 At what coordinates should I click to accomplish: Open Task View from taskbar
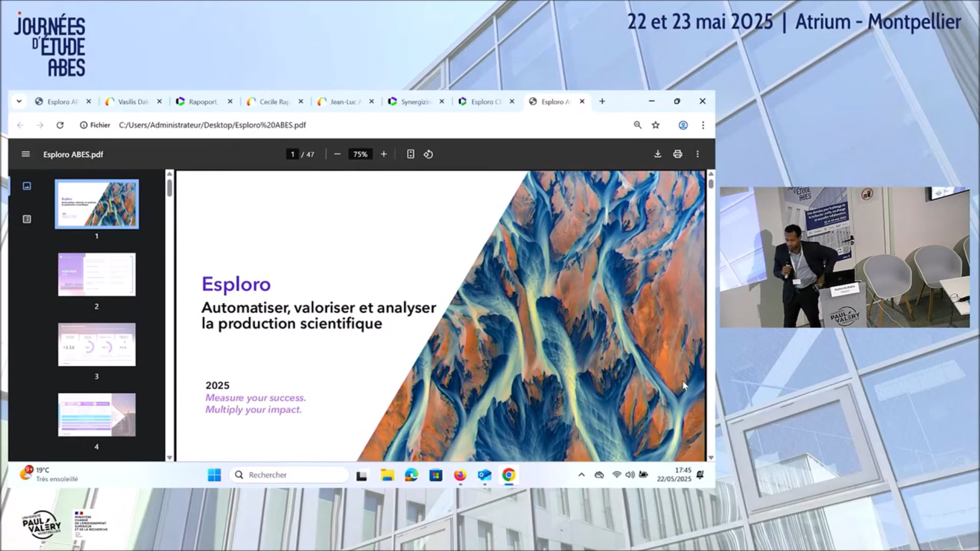pyautogui.click(x=362, y=475)
